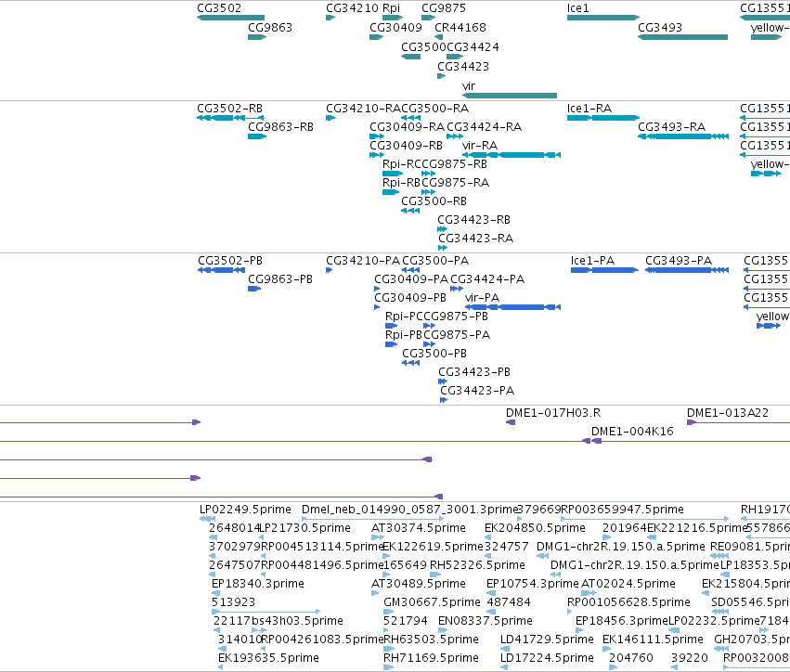This screenshot has width=790, height=672.
Task: Select the 513923 EST label
Action: pos(233,603)
